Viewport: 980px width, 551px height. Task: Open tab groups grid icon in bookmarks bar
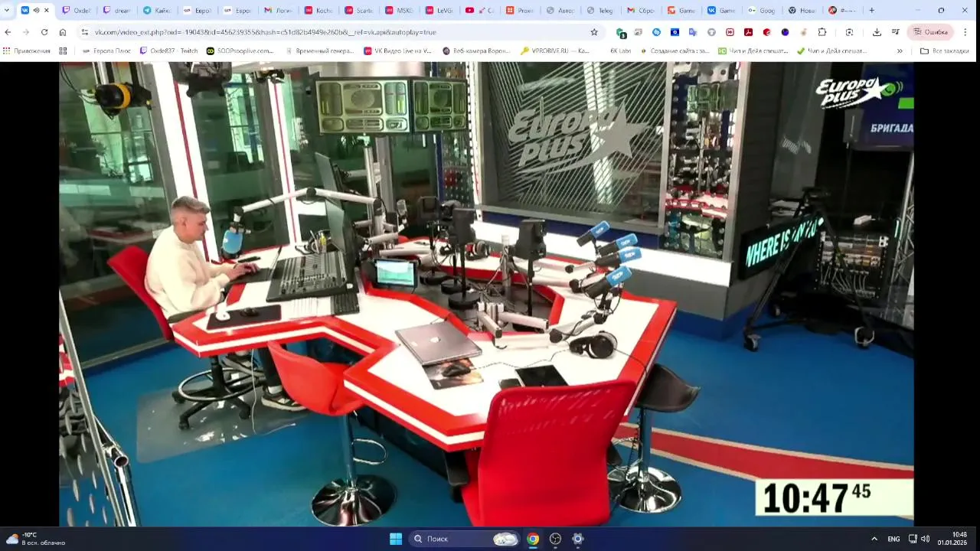pyautogui.click(x=63, y=51)
